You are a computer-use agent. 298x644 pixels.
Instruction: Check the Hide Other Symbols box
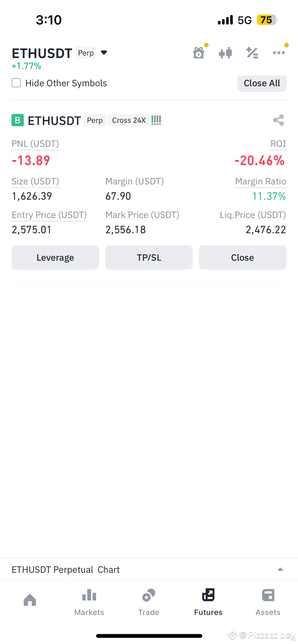16,83
